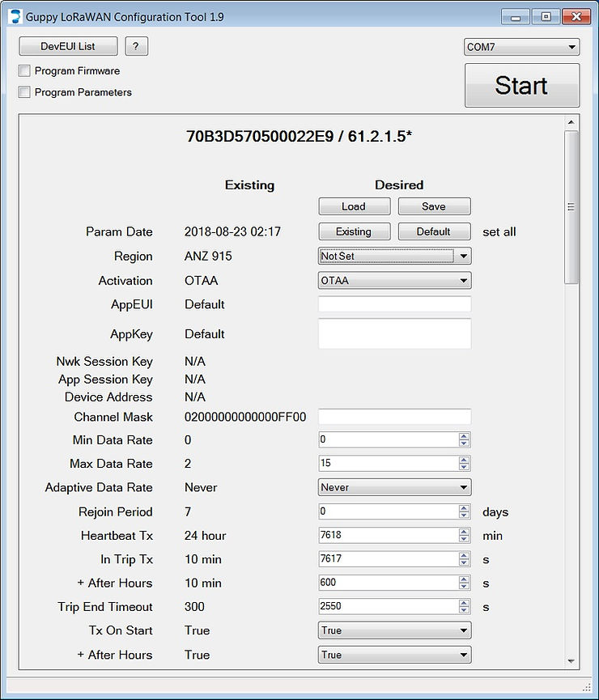Click the Guppy app icon in title bar
This screenshot has width=599, height=700.
point(15,16)
